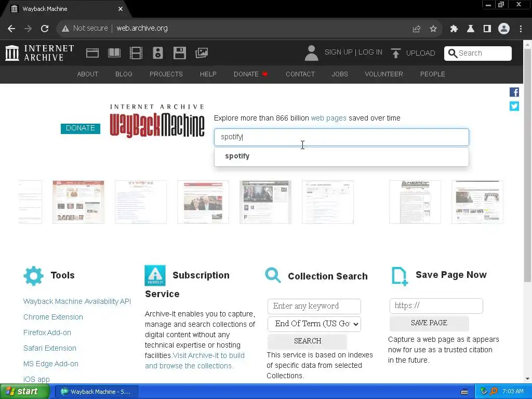Image resolution: width=532 pixels, height=399 pixels.
Task: Click the Tools gear icon
Action: click(33, 275)
